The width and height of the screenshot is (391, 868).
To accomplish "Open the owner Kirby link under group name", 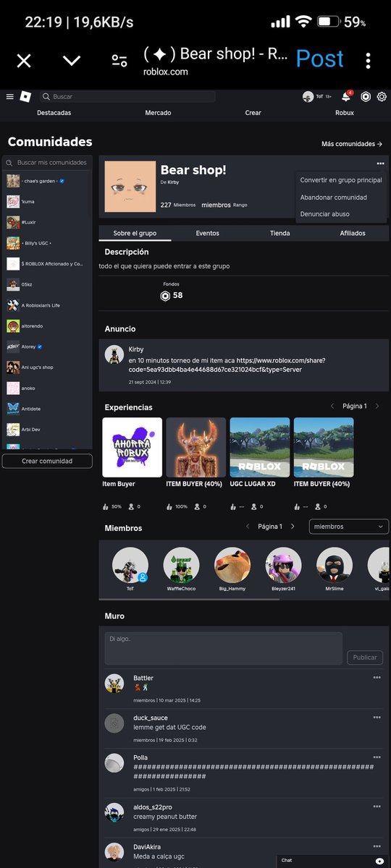I will point(173,182).
